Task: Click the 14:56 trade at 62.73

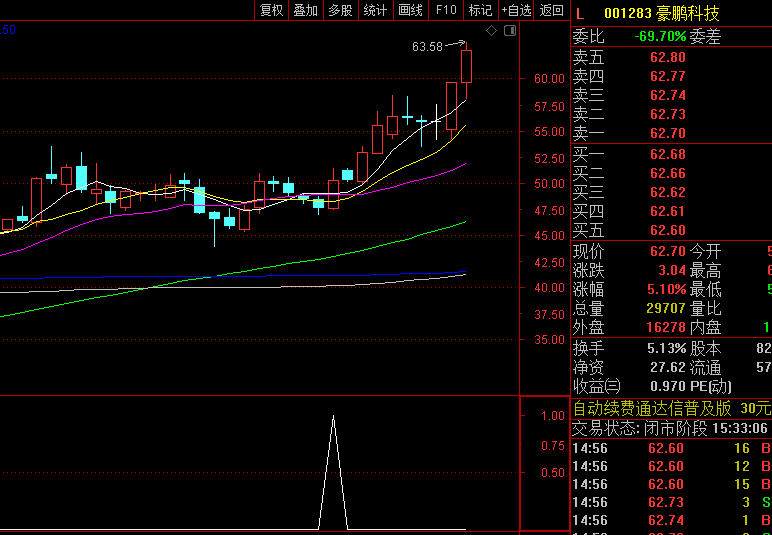Action: (672, 502)
